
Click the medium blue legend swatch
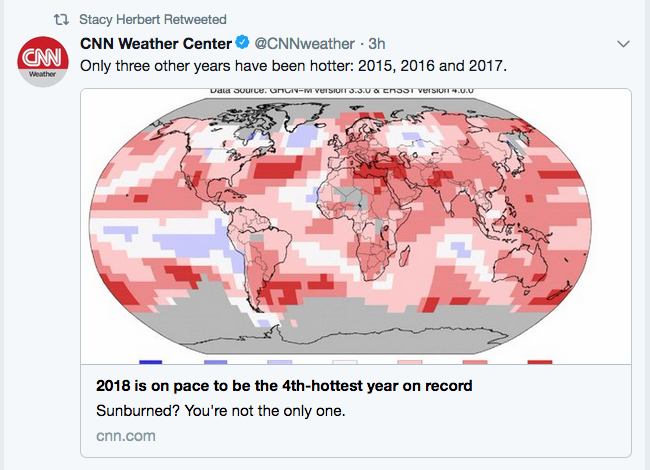tap(216, 362)
